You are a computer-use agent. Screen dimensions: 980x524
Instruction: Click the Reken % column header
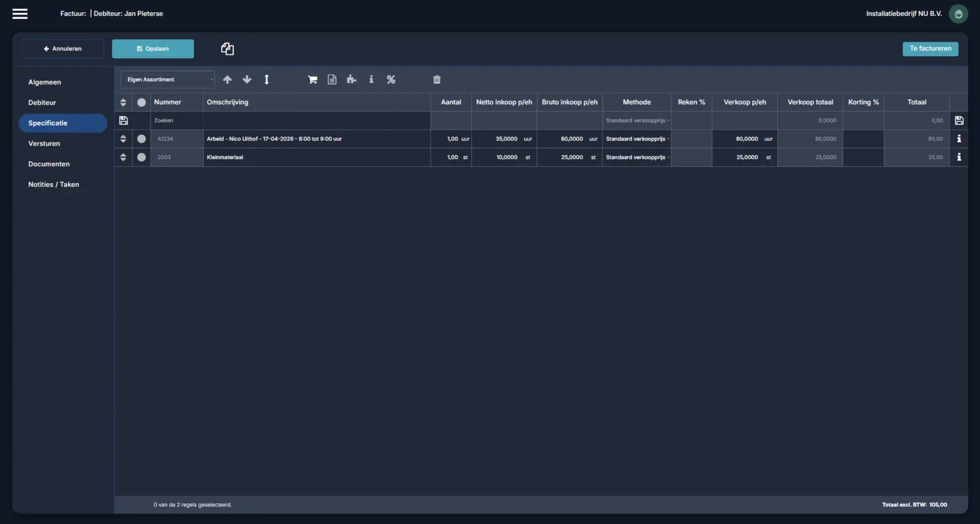[692, 102]
